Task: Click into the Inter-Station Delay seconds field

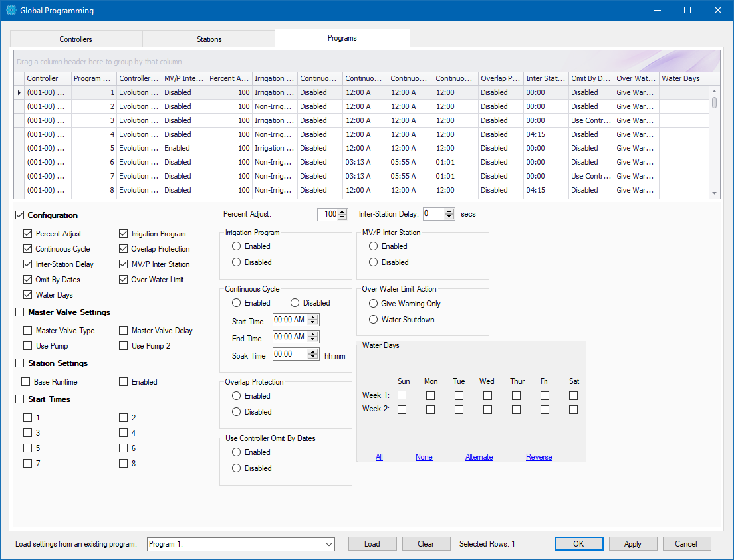Action: click(434, 214)
